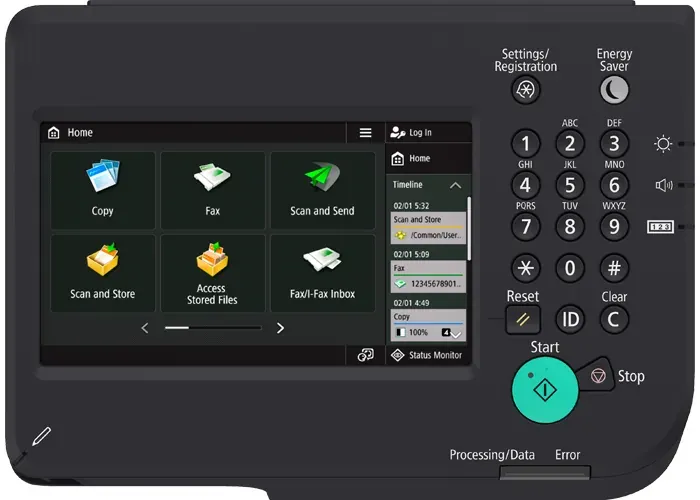The width and height of the screenshot is (700, 500).
Task: Open the hamburger menu on the screen
Action: coord(366,133)
